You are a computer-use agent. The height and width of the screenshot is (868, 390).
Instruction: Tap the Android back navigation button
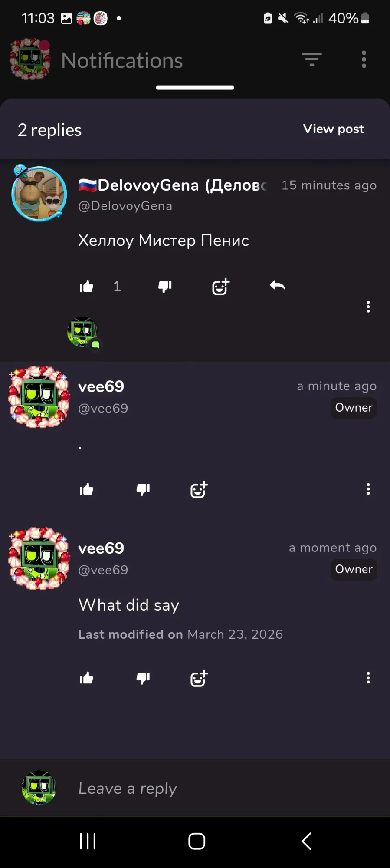306,841
